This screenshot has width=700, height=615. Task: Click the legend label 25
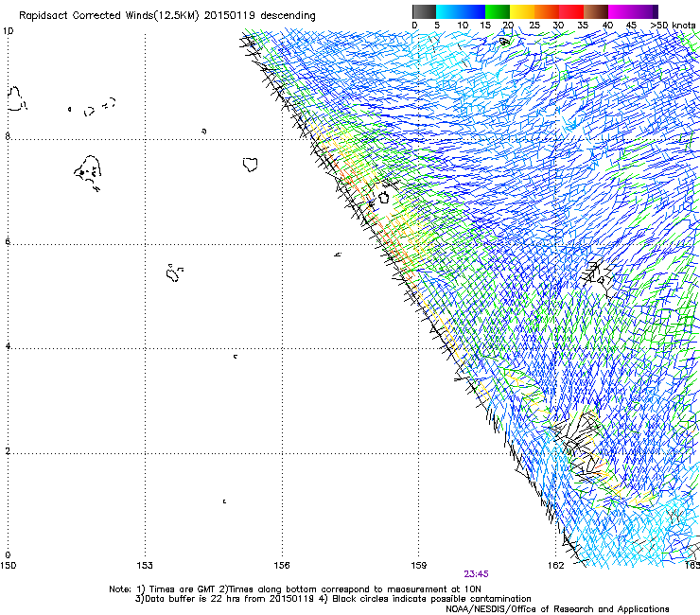click(534, 26)
